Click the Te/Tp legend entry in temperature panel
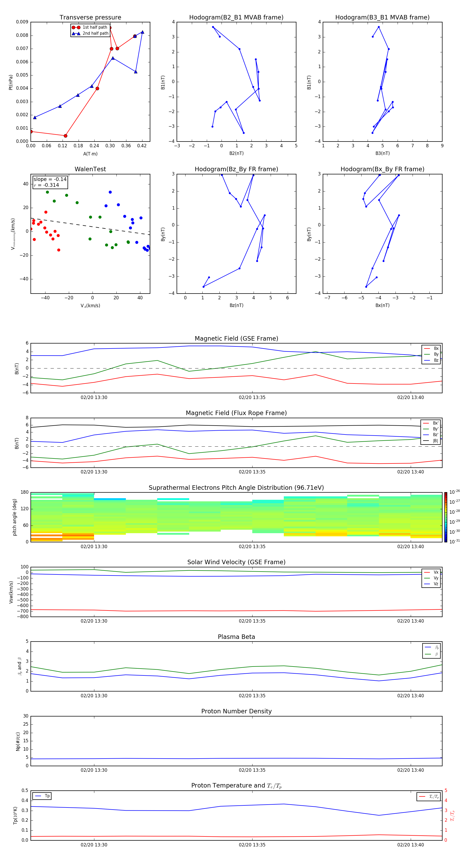473x868 pixels. coord(429,796)
